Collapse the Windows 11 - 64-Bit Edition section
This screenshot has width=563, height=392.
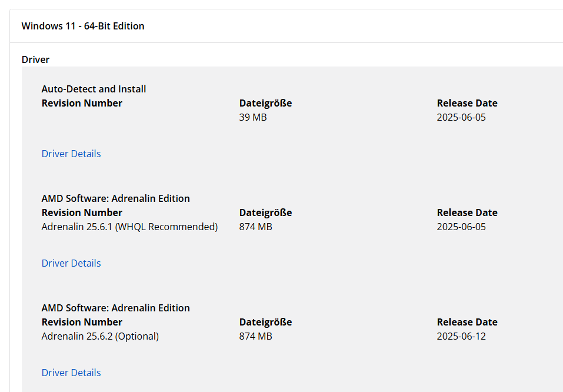(x=83, y=26)
